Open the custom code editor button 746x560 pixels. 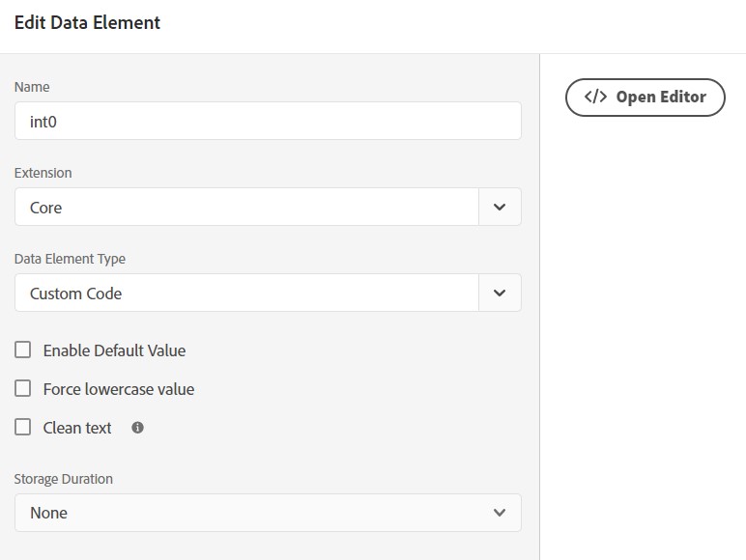[645, 98]
